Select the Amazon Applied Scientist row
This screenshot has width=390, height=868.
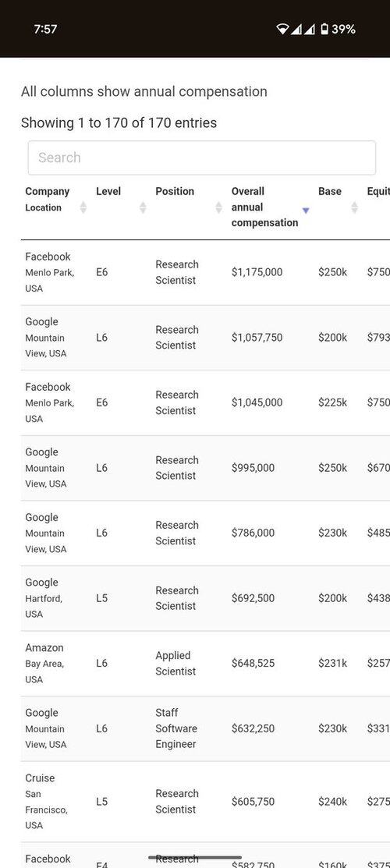tap(205, 663)
